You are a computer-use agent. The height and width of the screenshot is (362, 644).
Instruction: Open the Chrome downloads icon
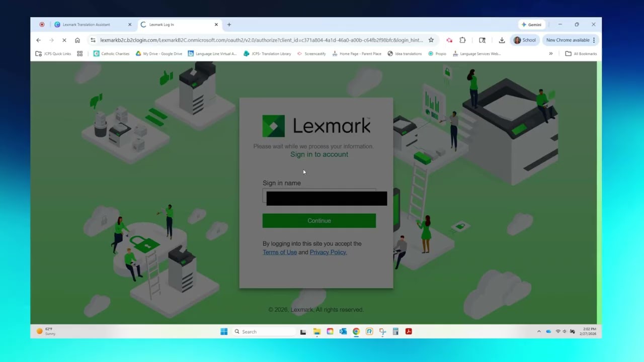[502, 40]
